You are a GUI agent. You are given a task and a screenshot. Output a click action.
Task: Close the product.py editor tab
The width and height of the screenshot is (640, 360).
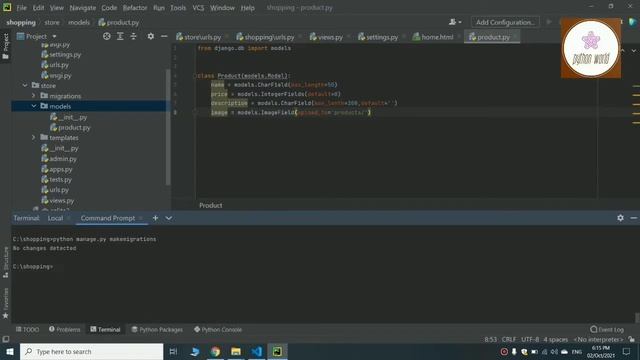coord(516,37)
